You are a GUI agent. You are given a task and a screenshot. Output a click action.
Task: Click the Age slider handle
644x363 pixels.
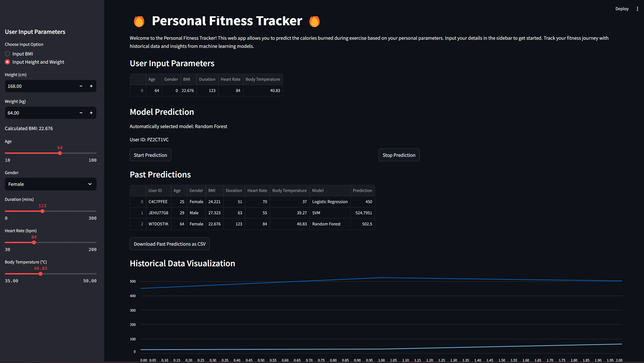point(60,153)
